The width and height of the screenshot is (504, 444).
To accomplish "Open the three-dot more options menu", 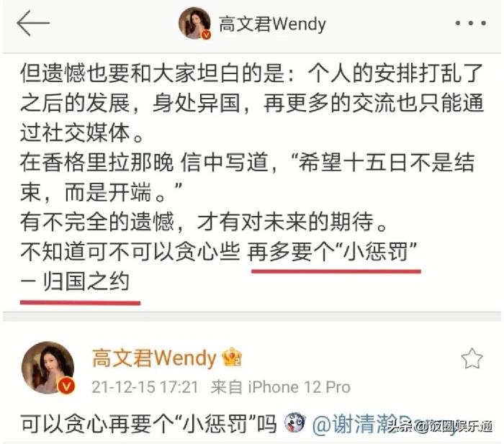I will click(x=471, y=23).
